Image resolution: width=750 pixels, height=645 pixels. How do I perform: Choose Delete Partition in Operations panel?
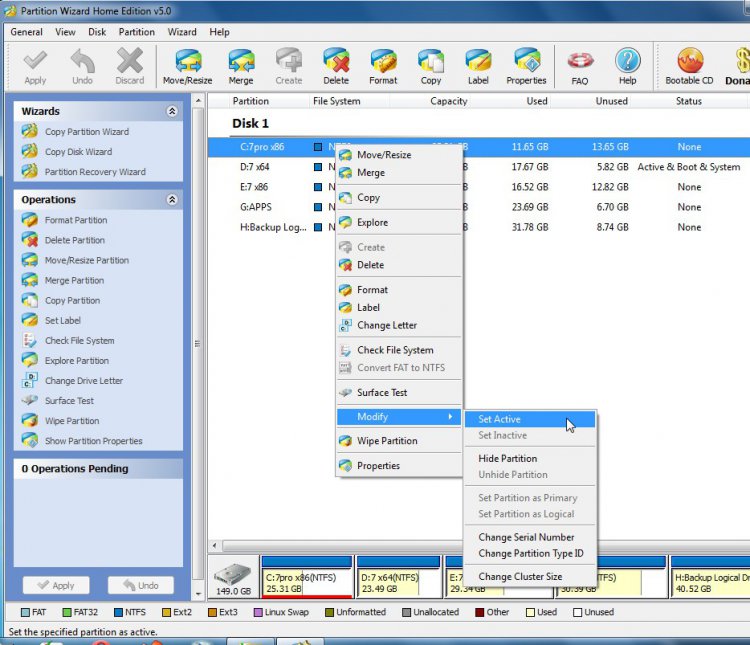coord(75,240)
